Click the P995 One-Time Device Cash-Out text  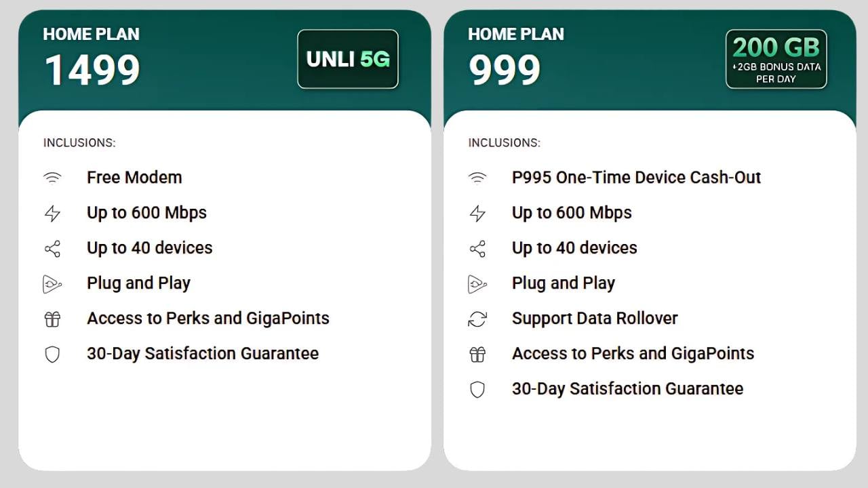(636, 178)
